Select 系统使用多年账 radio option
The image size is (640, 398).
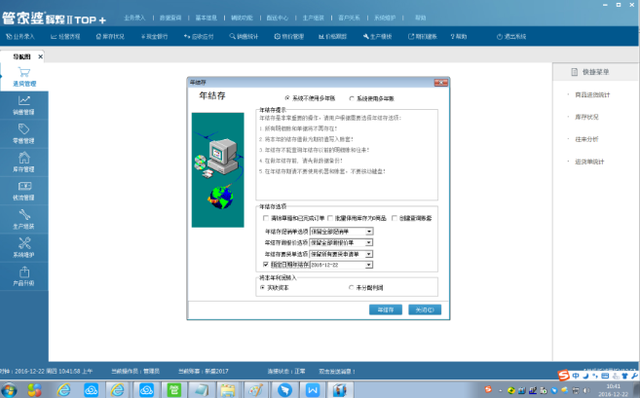(351, 98)
